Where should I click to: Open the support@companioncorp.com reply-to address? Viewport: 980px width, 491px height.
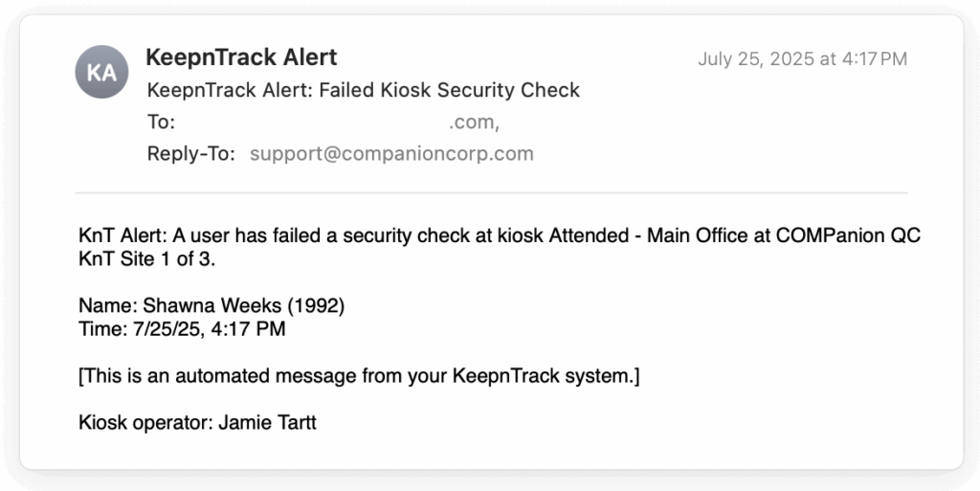pos(391,154)
